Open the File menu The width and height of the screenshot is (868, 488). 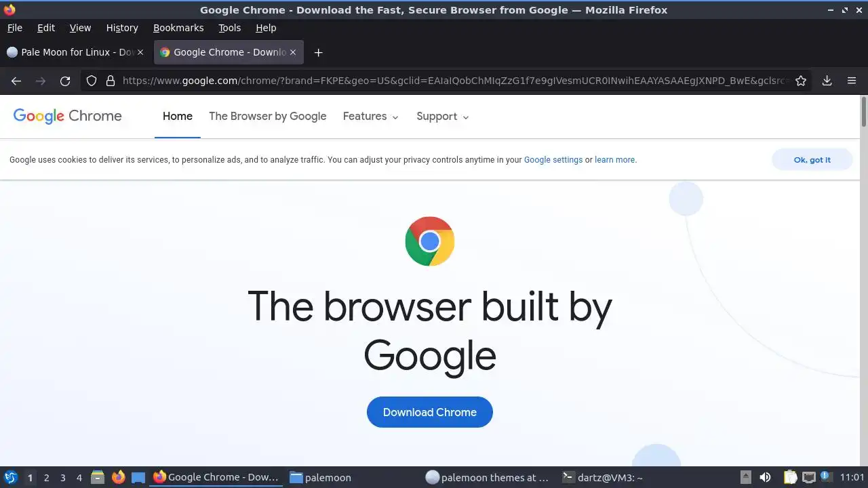tap(14, 28)
